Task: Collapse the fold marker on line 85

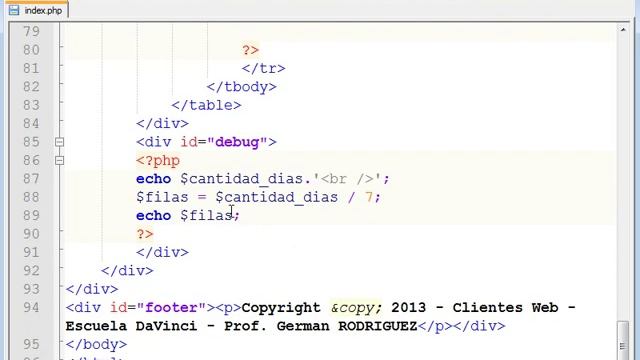Action: tap(59, 142)
